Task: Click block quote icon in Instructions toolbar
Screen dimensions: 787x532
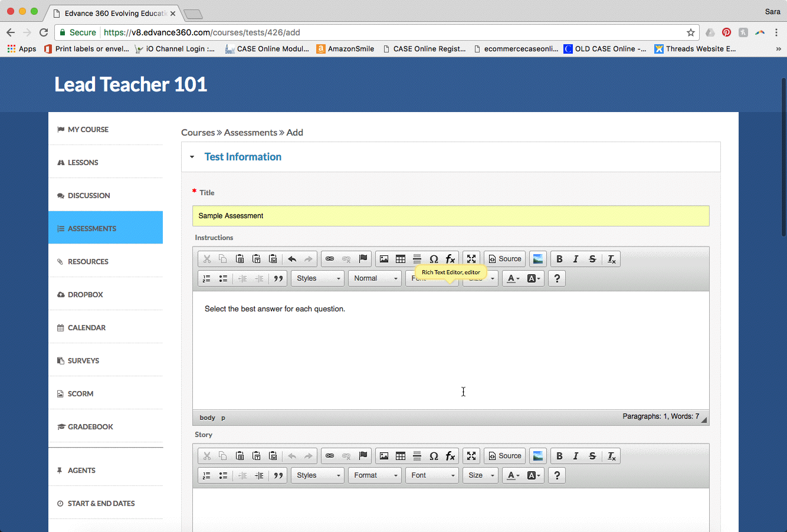Action: (x=278, y=278)
